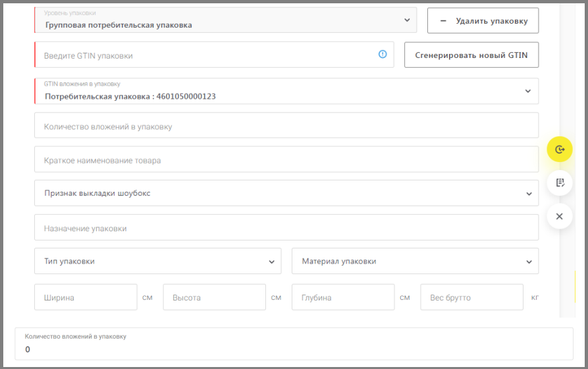Click minus icon on Удалить упаковку button
Image resolution: width=588 pixels, height=369 pixels.
[x=443, y=21]
